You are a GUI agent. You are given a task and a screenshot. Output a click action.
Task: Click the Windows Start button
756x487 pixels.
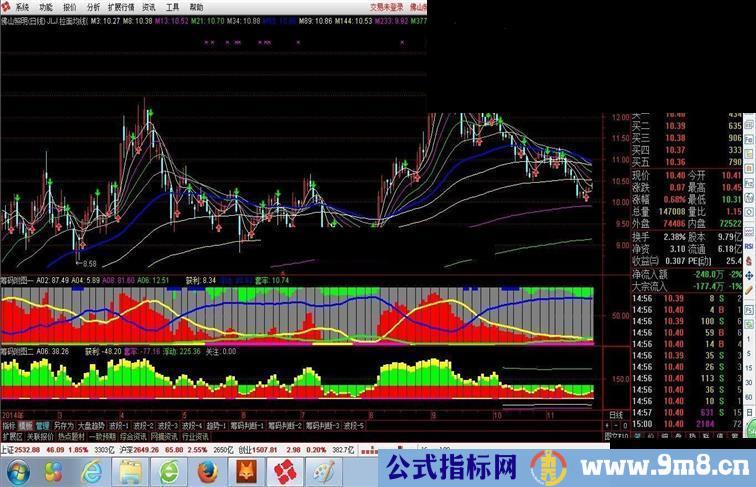[15, 469]
